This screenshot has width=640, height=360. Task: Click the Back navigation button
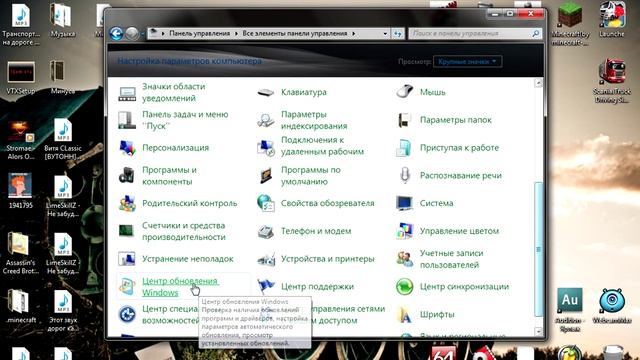[x=116, y=33]
